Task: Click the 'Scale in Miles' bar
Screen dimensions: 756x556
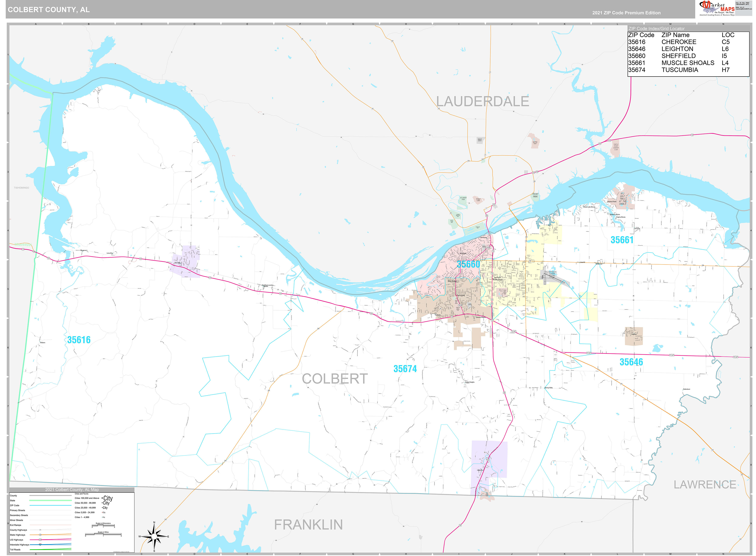Action: coord(103,534)
